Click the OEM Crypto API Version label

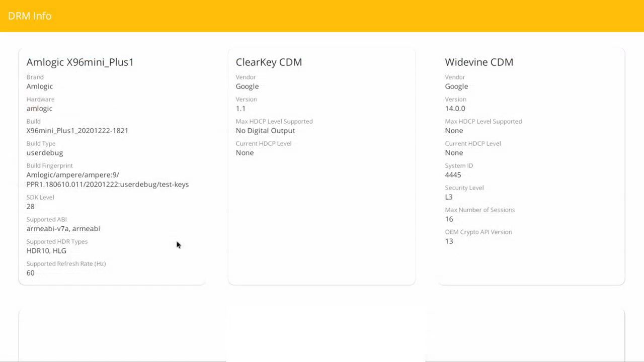point(478,232)
